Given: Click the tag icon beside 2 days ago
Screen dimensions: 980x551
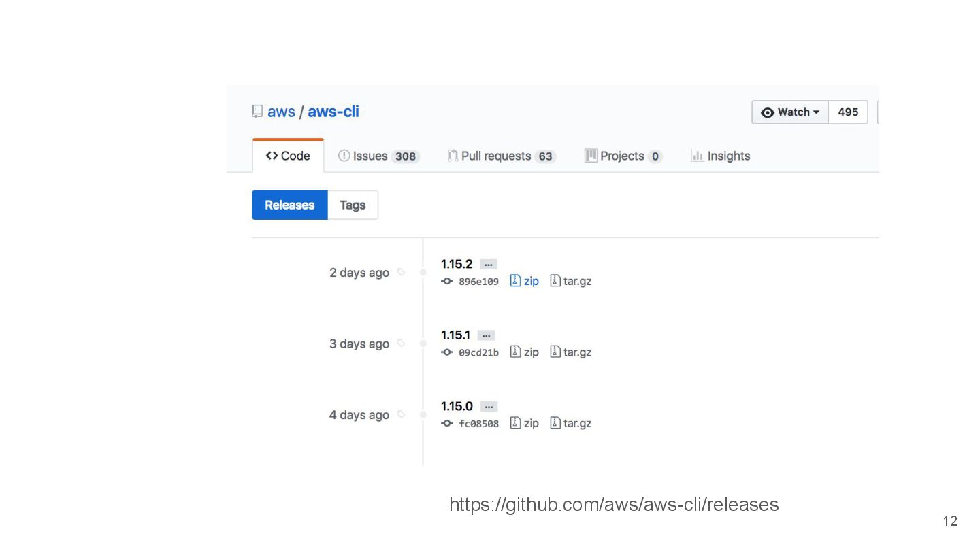Looking at the screenshot, I should pyautogui.click(x=401, y=272).
